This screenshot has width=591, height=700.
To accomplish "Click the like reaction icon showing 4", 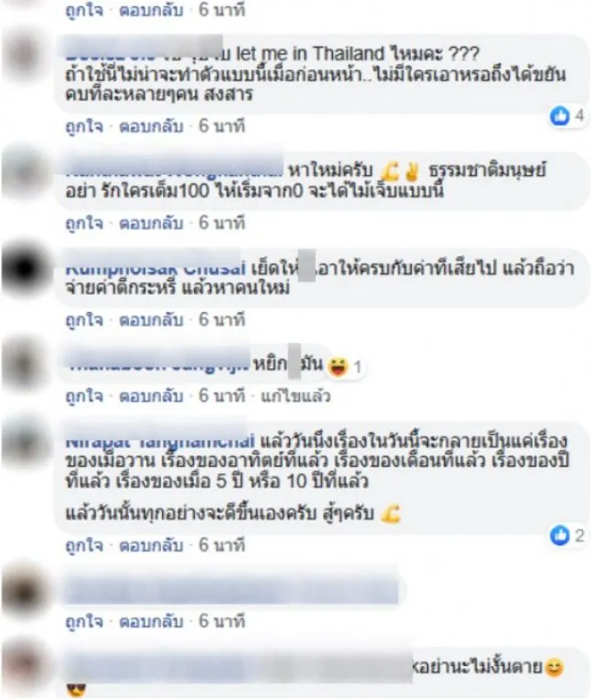I will pos(560,116).
